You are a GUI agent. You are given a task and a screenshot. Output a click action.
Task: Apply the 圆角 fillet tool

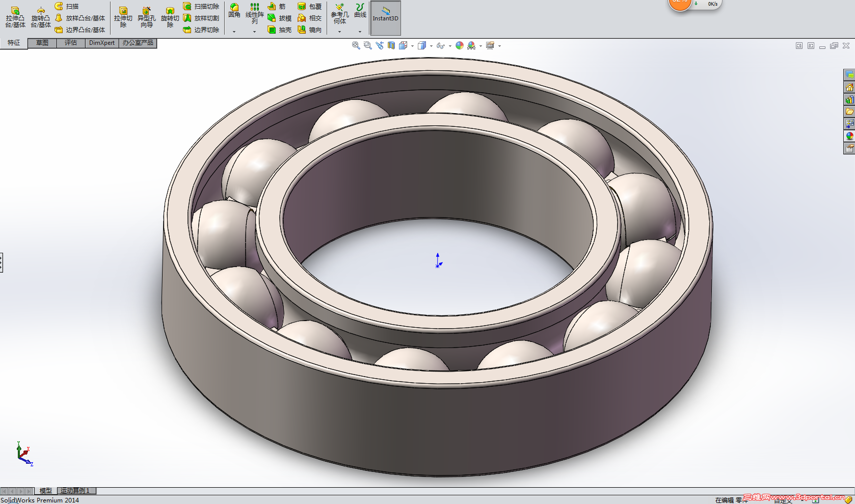click(234, 10)
